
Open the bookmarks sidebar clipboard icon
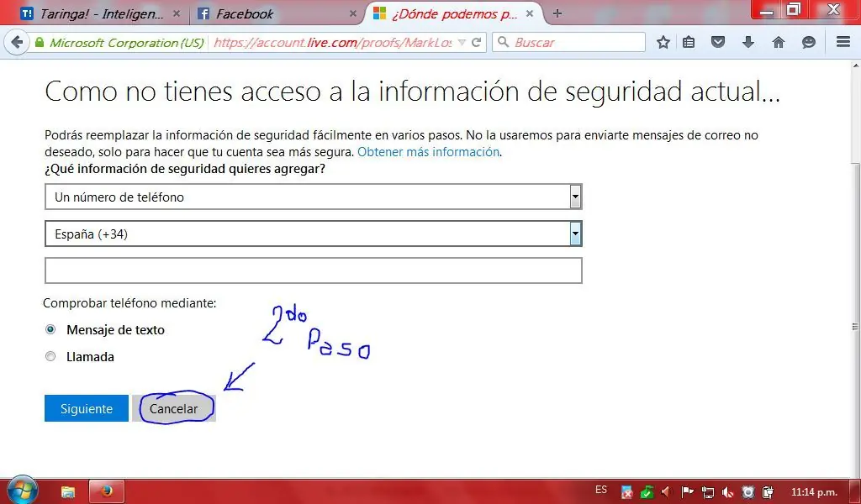689,42
